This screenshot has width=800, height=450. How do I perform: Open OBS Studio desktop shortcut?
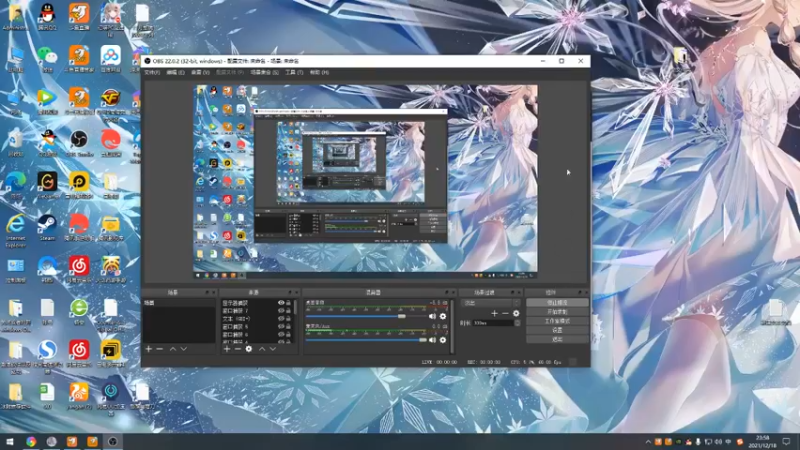(79, 143)
